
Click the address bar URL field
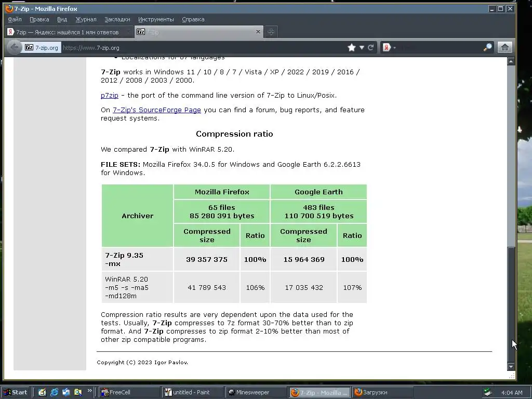point(204,48)
